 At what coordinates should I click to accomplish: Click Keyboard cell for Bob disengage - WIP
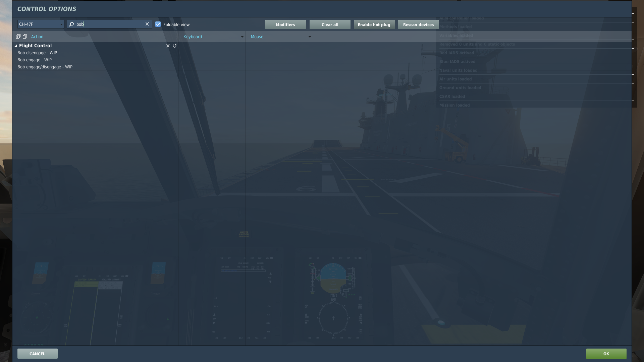[x=212, y=53]
